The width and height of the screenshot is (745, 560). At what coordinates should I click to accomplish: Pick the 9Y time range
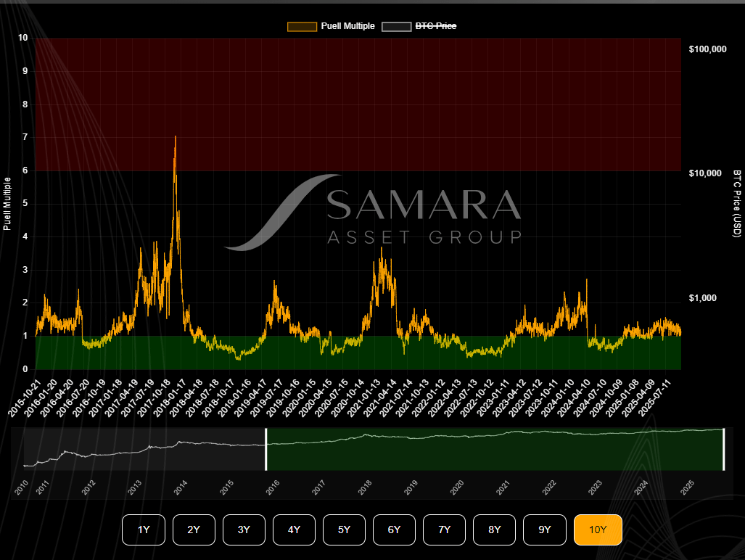[x=545, y=530]
